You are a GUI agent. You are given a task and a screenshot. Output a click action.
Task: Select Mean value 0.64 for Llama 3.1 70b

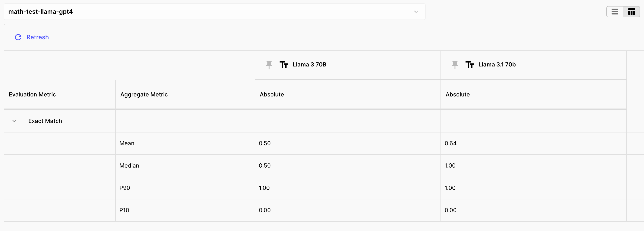(450, 143)
